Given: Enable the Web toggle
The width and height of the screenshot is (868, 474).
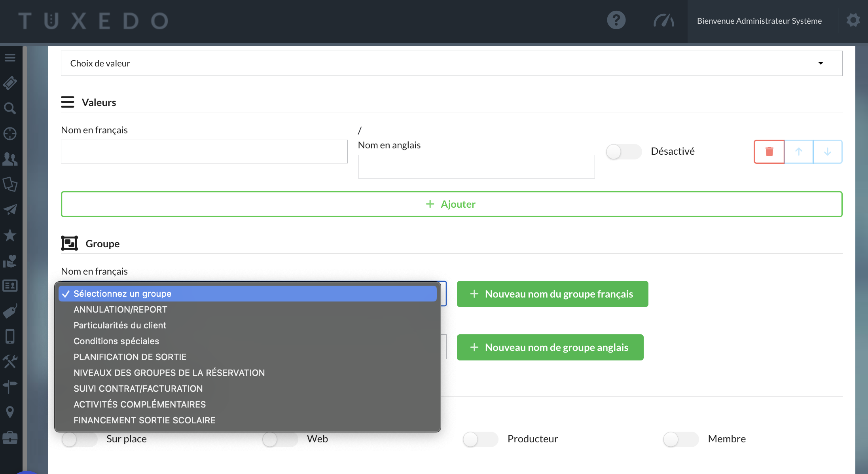Looking at the screenshot, I should 279,439.
